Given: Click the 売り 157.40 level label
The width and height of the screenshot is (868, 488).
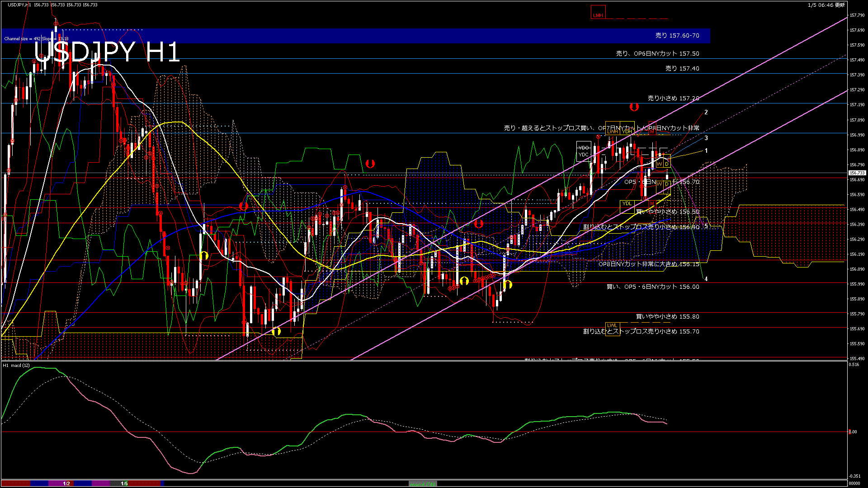Looking at the screenshot, I should click(x=682, y=69).
